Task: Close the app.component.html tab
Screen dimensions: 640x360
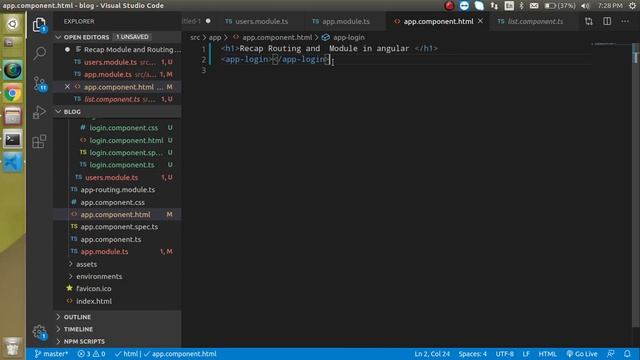Action: (480, 21)
